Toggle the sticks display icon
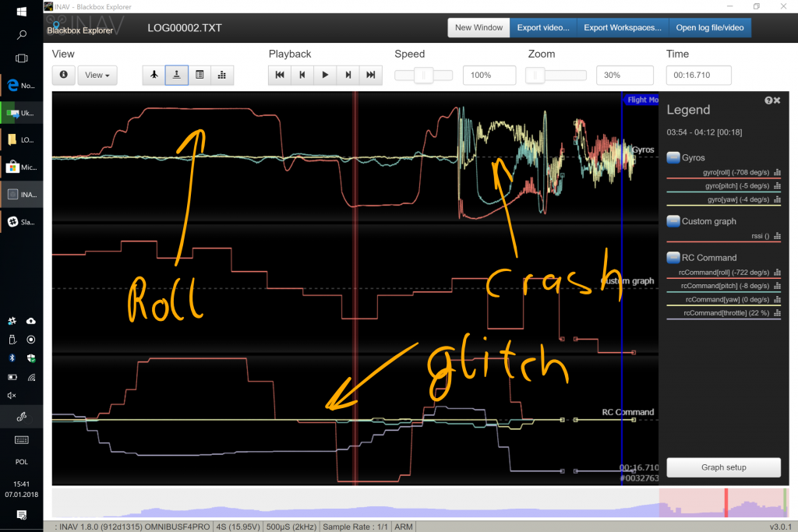This screenshot has width=798, height=532. [x=177, y=75]
